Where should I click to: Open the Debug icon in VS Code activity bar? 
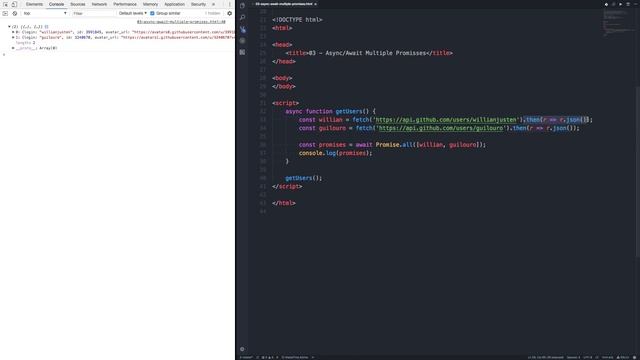tap(242, 40)
